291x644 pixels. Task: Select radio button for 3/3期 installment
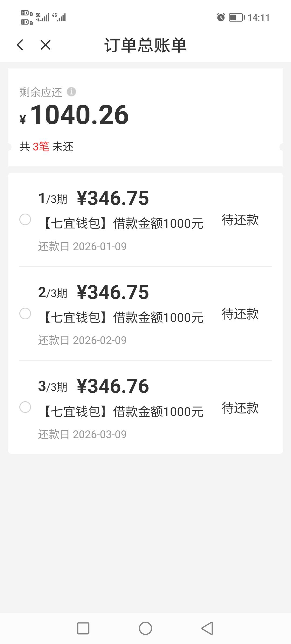[25, 407]
